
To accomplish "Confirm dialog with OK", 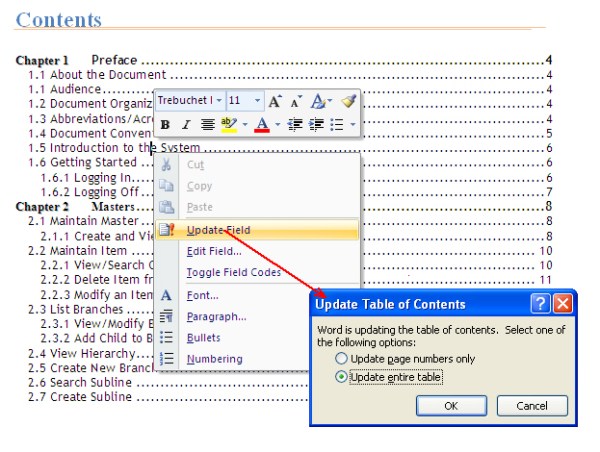I will click(x=452, y=406).
